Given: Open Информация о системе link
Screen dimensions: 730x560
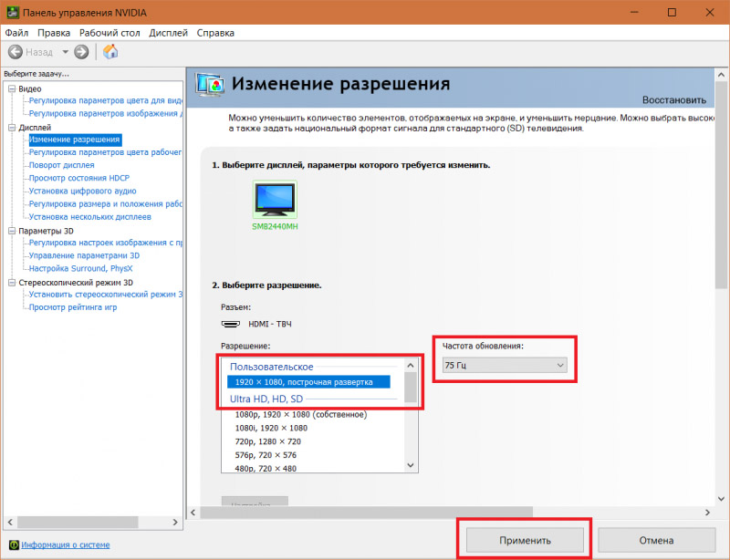Looking at the screenshot, I should (x=66, y=544).
